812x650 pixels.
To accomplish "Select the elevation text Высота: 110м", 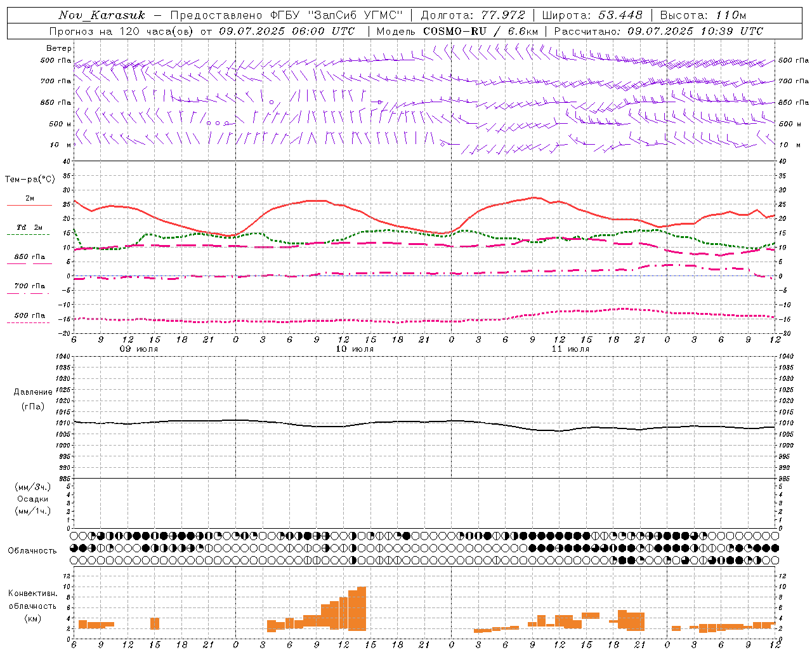I will click(703, 15).
